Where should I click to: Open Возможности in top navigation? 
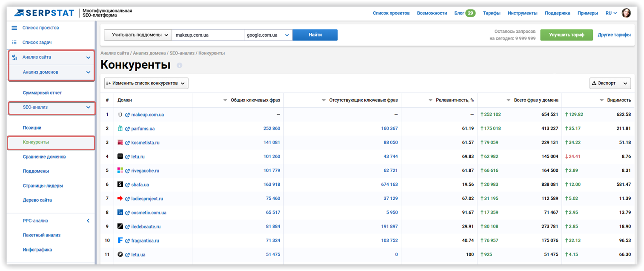432,13
